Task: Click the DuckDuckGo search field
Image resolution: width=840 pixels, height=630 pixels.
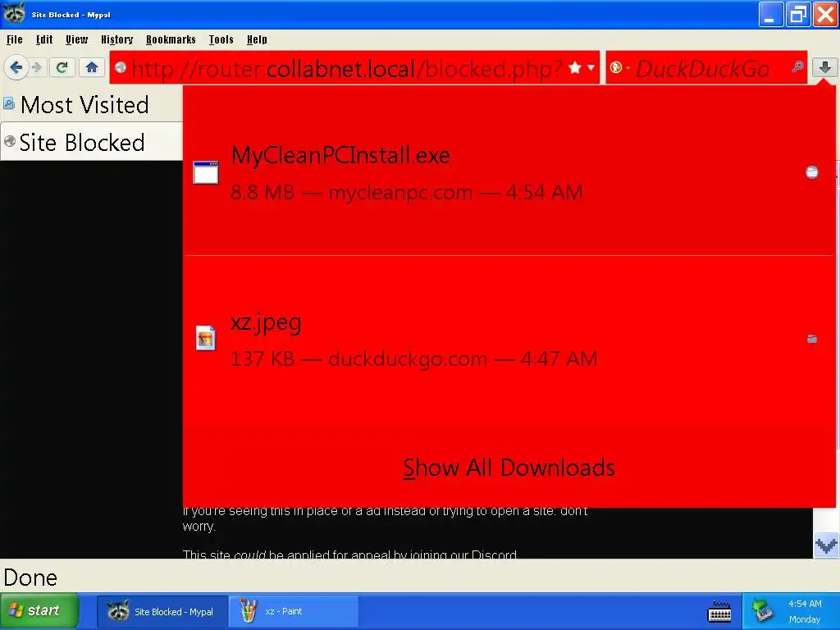Action: click(706, 68)
